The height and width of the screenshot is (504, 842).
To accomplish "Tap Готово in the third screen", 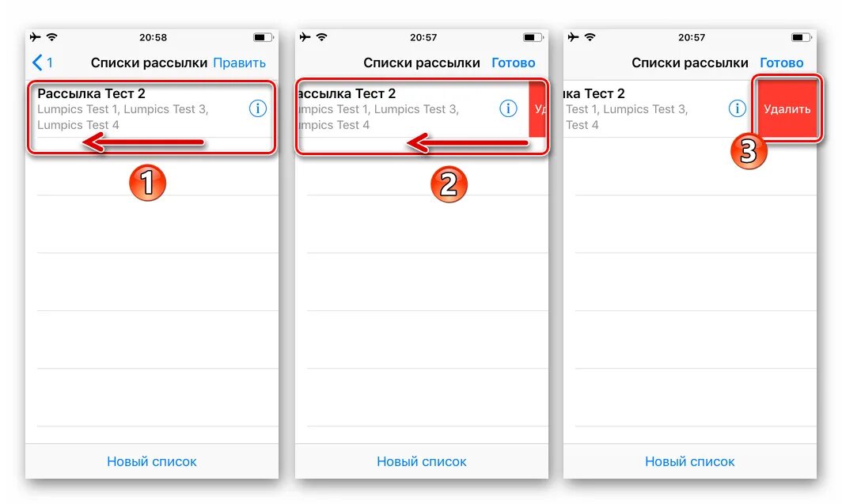I will 781,63.
